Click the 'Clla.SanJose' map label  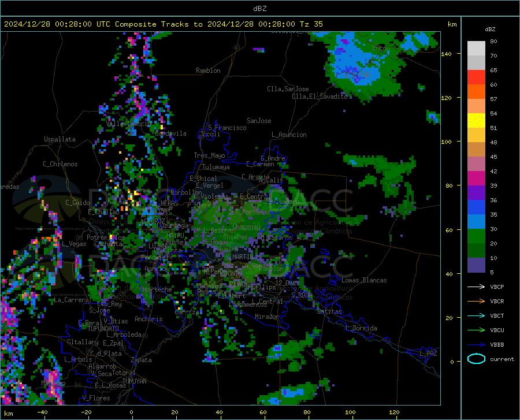pyautogui.click(x=288, y=89)
